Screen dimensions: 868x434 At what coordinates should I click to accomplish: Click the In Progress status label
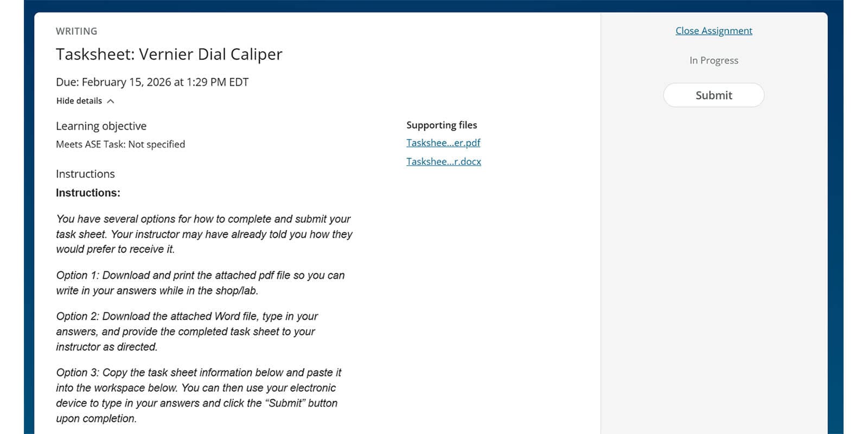[x=713, y=60]
